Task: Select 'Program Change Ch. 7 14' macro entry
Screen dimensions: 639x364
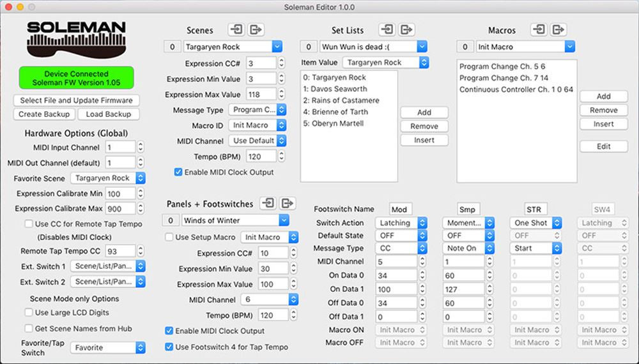Action: [x=503, y=78]
